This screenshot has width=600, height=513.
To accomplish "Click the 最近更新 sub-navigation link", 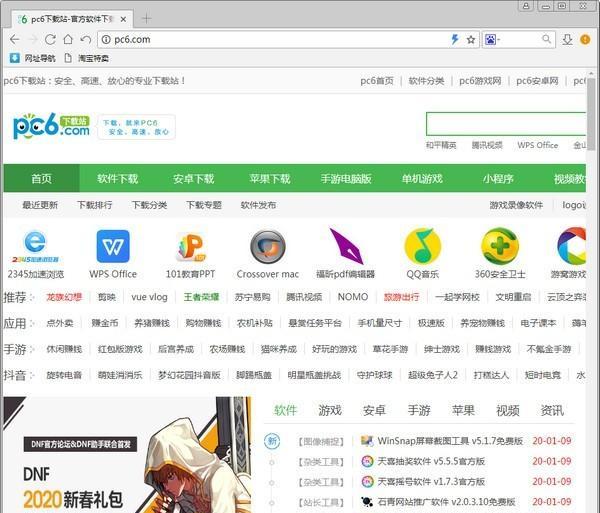I will click(40, 205).
